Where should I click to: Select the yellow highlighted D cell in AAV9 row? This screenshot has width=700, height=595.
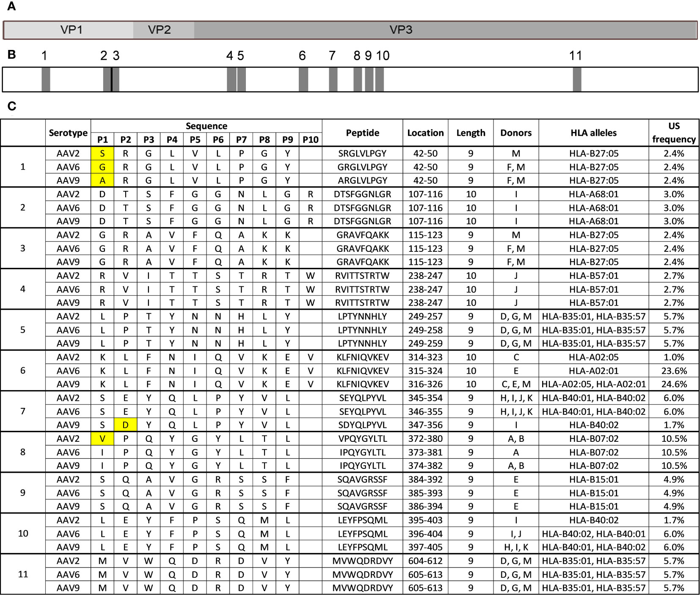click(125, 425)
